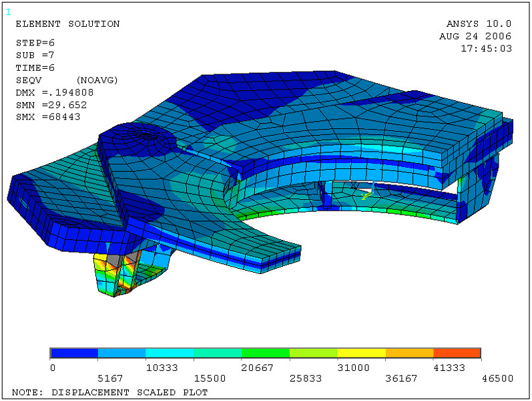Click the TIME=6 label
This screenshot has height=401, width=532.
(35, 68)
